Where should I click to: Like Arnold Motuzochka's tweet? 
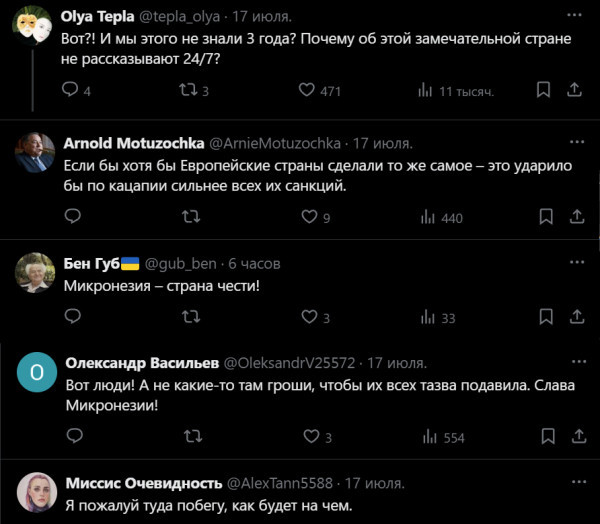pos(308,216)
